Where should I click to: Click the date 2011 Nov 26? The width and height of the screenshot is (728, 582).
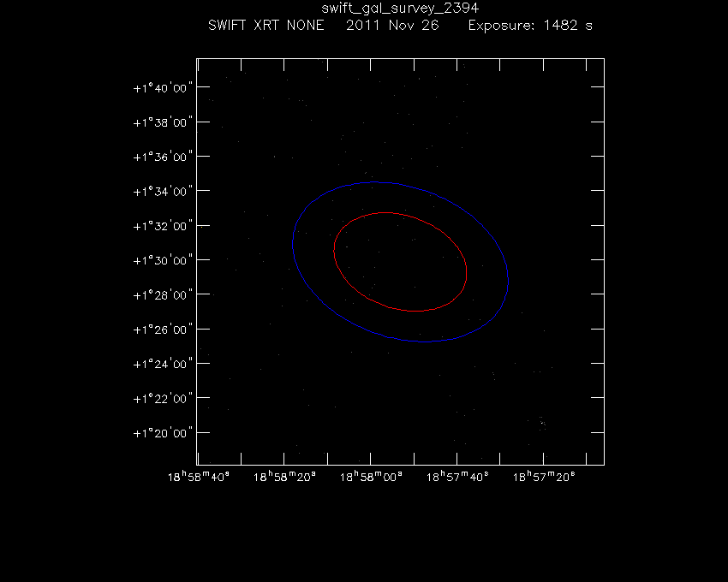[x=392, y=25]
